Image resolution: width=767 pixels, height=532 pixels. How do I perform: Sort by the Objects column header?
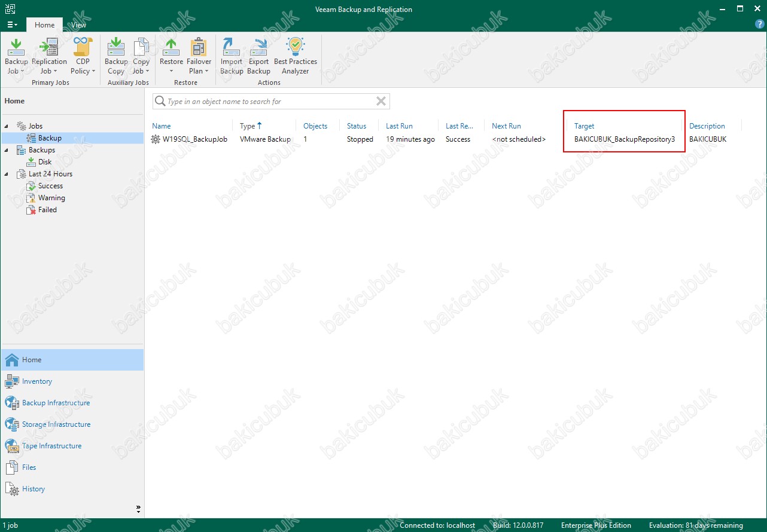[315, 126]
